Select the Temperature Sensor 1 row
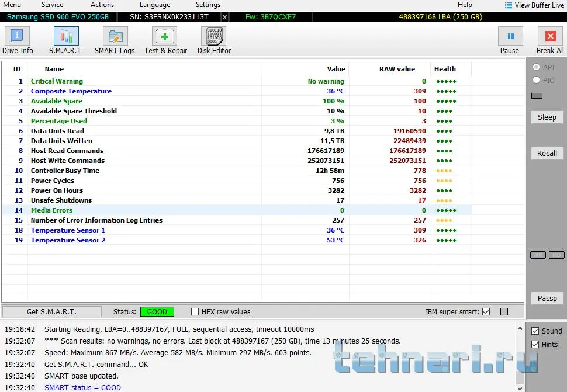Viewport: 567px width, 392px height. tap(237, 230)
